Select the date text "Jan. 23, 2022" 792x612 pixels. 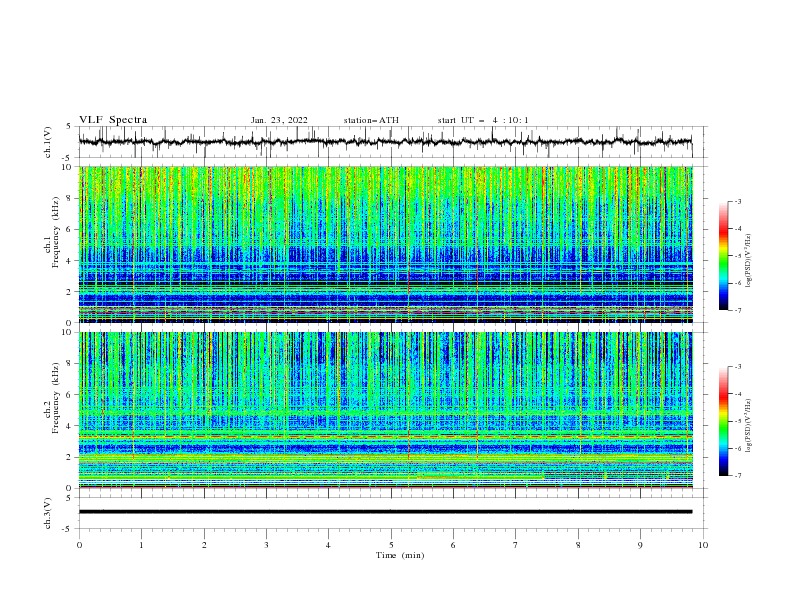tap(279, 120)
